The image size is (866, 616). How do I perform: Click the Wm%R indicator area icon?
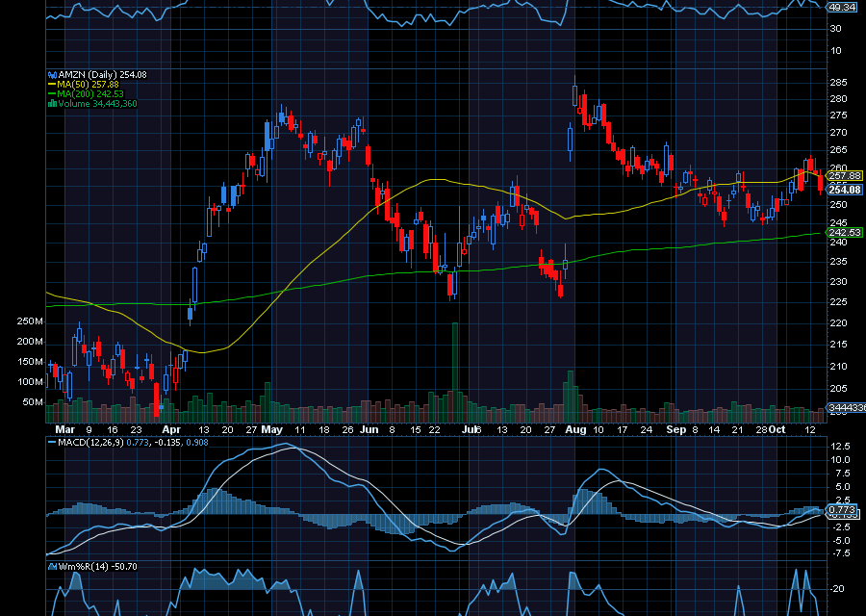53,566
